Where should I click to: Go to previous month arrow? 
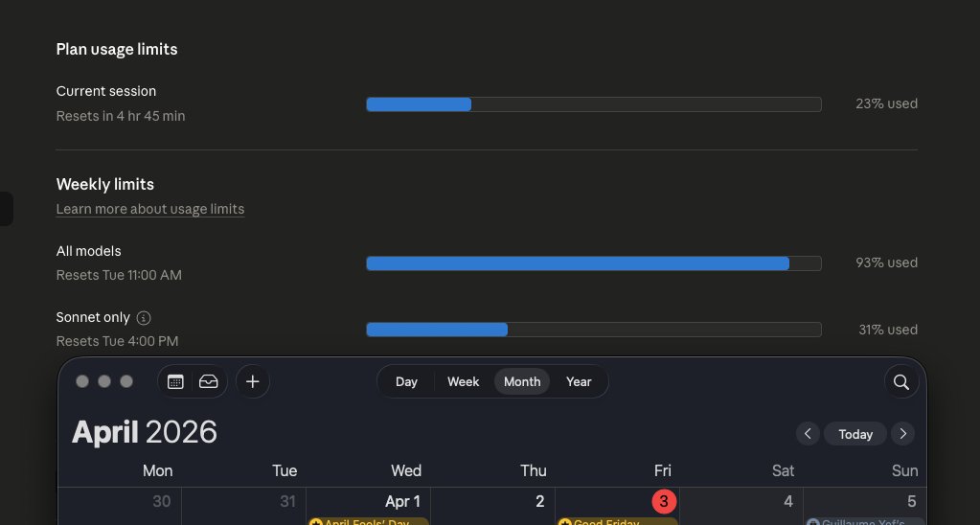tap(808, 434)
